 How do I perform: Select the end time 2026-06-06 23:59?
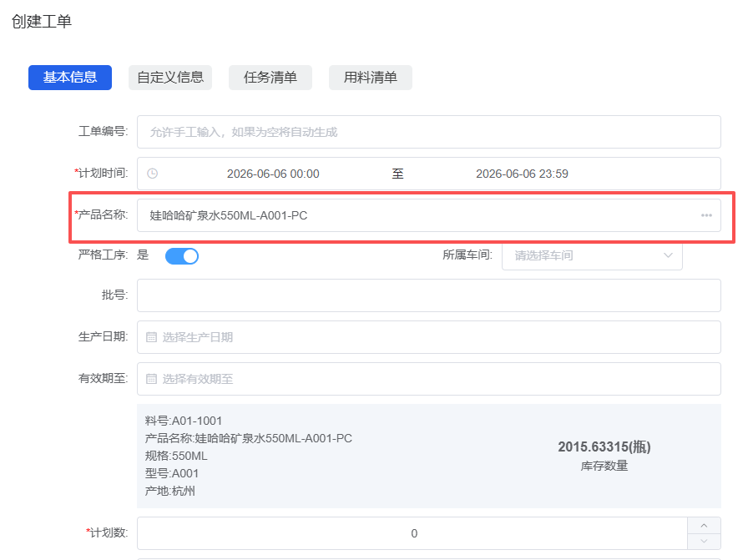[522, 174]
